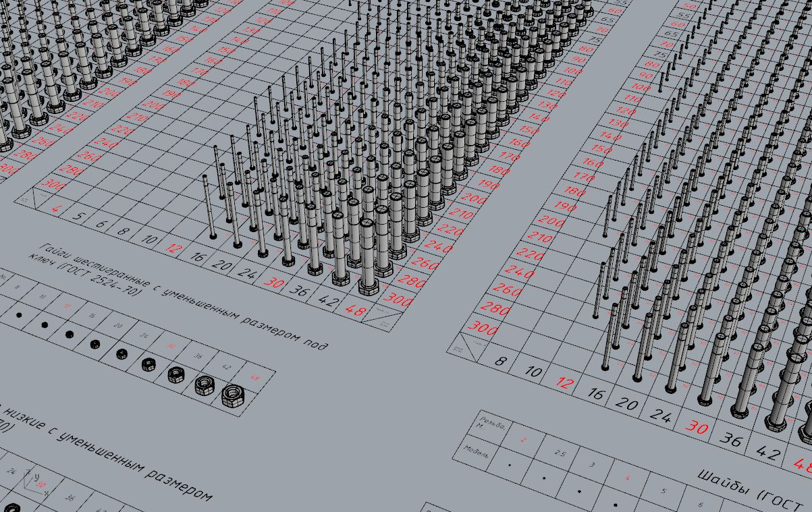Click the 'Гайки шестигранные с уменьшенным размером под' title line

[184, 296]
